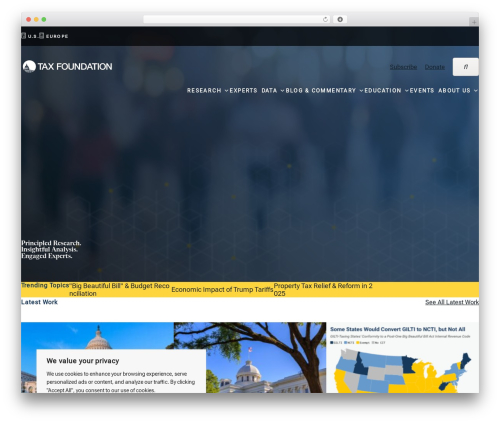Expand the Data menu chevron
500x423 pixels.
click(x=282, y=91)
